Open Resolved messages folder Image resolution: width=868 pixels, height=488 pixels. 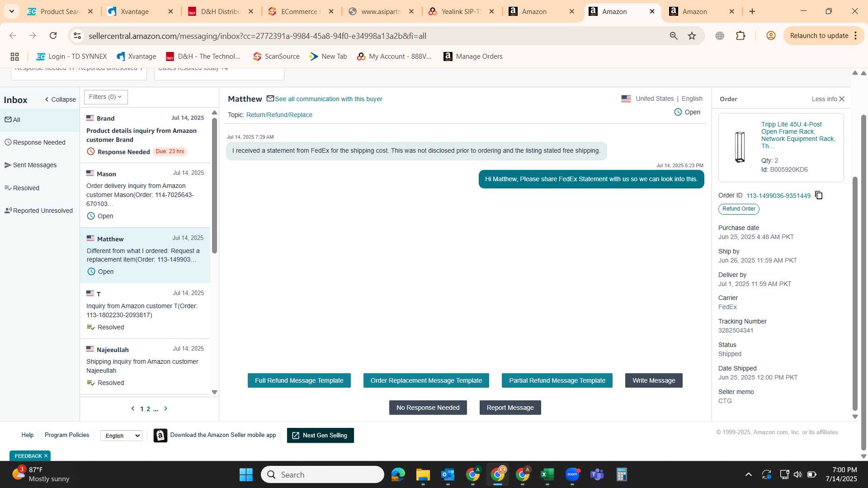(x=40, y=188)
